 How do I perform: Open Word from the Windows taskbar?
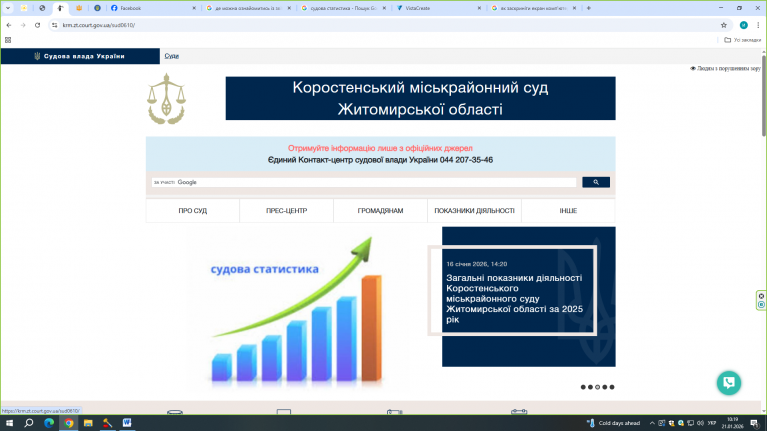point(127,423)
